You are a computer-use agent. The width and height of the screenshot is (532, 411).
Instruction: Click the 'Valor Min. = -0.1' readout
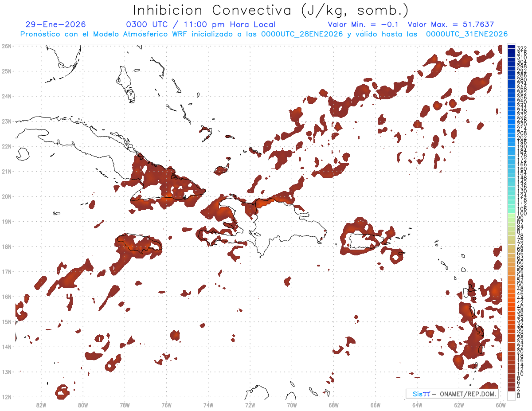pyautogui.click(x=364, y=24)
